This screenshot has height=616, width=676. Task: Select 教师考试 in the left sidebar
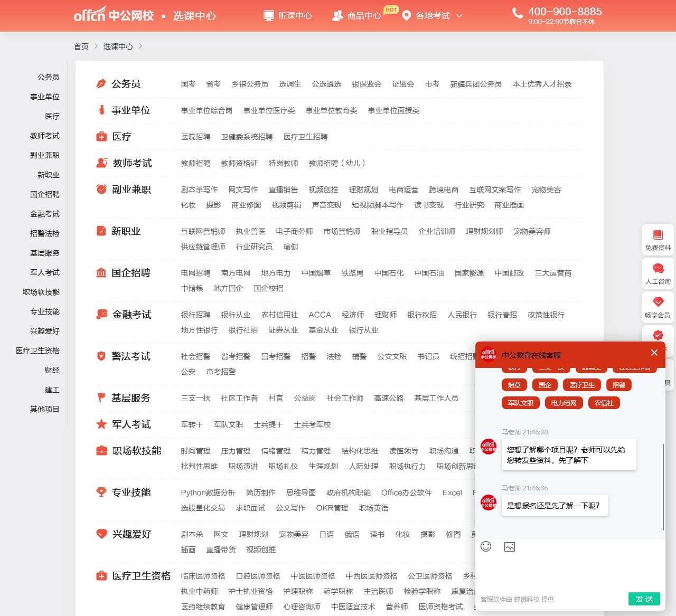45,136
